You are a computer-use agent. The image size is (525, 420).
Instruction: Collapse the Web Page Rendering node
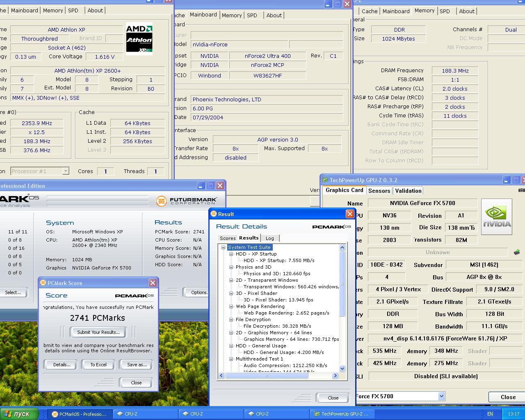(231, 306)
